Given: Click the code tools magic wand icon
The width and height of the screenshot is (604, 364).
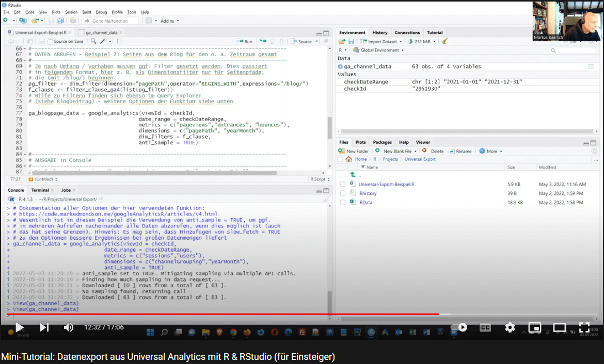Looking at the screenshot, I should 103,41.
